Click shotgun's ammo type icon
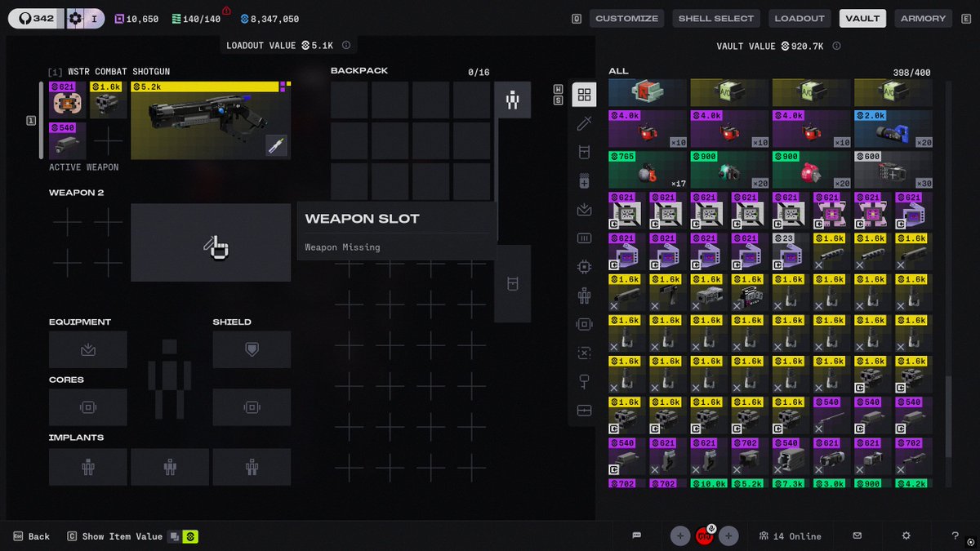 [277, 145]
